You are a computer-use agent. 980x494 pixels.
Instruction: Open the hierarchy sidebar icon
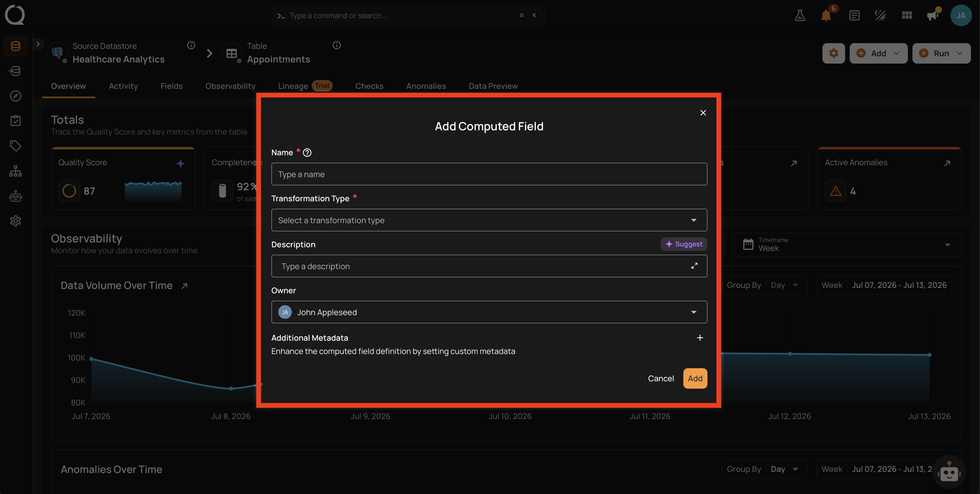point(15,171)
